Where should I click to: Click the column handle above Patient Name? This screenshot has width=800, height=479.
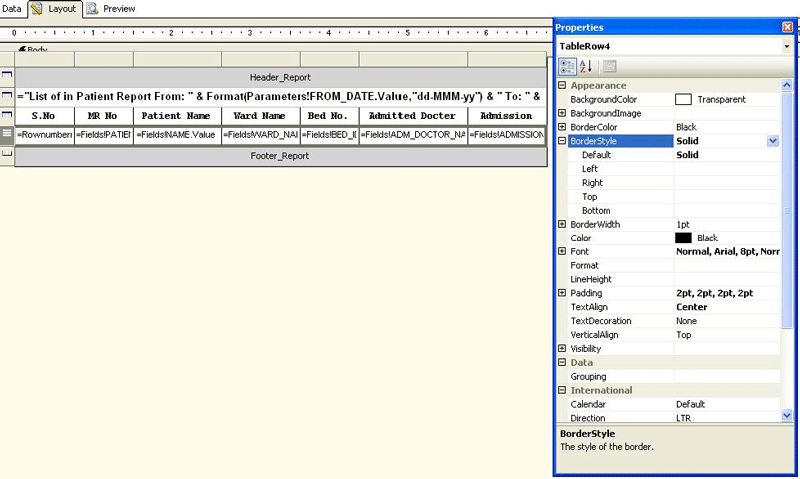tap(177, 59)
